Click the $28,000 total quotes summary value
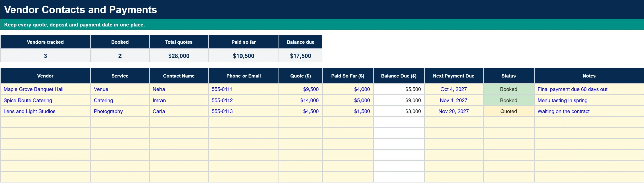Screen dimensions: 644x183 pyautogui.click(x=179, y=56)
